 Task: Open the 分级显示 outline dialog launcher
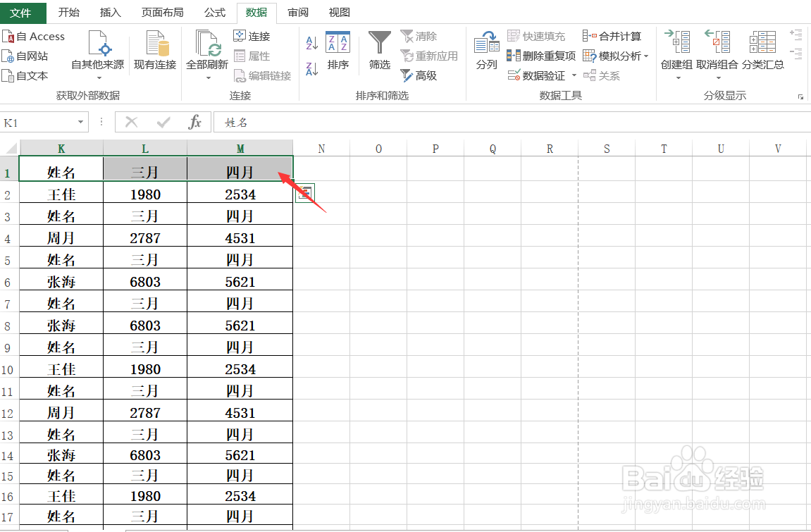coord(800,97)
